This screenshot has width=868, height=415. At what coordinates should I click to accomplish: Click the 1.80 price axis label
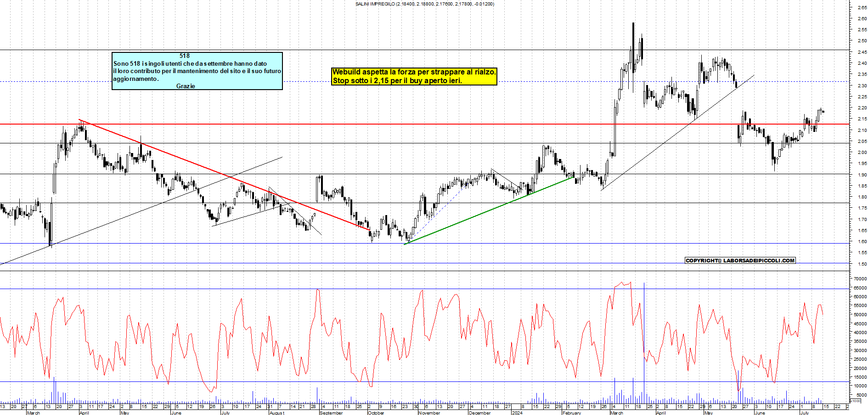862,197
